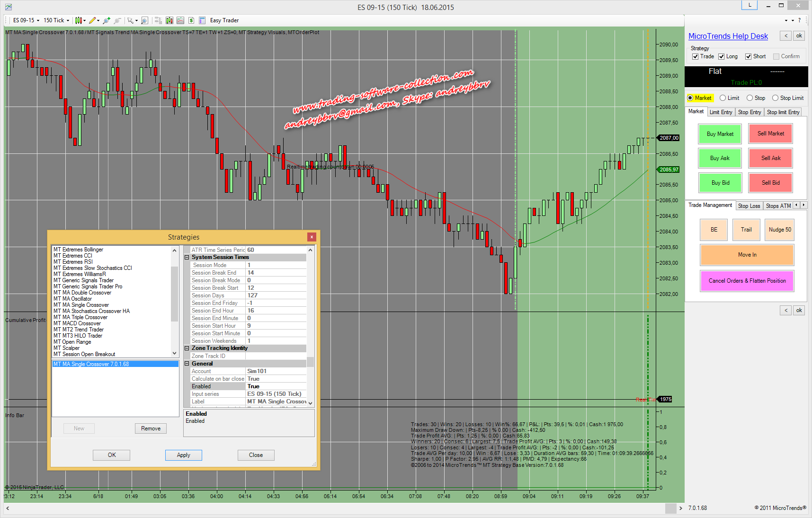The image size is (812, 518).
Task: Open the Indicators icon in toolbar
Action: click(170, 20)
